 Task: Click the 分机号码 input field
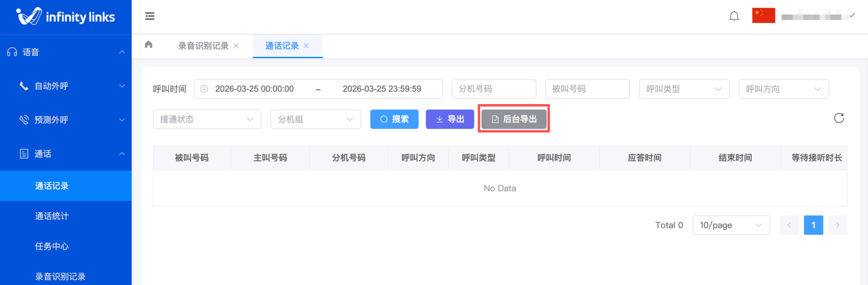[493, 89]
